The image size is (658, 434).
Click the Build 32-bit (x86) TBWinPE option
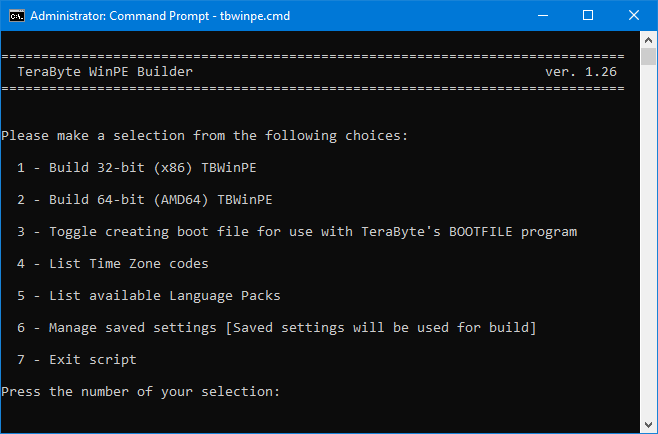tap(137, 168)
